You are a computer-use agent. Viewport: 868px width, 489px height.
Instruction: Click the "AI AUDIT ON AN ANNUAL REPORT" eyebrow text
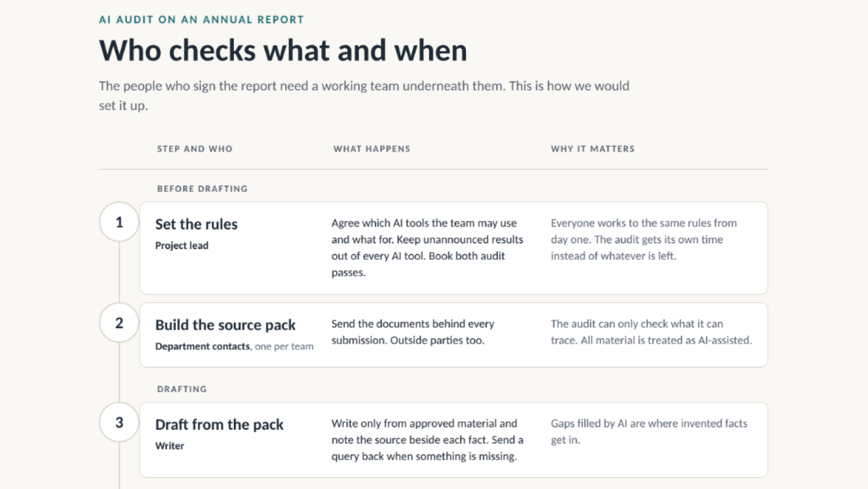[x=201, y=20]
